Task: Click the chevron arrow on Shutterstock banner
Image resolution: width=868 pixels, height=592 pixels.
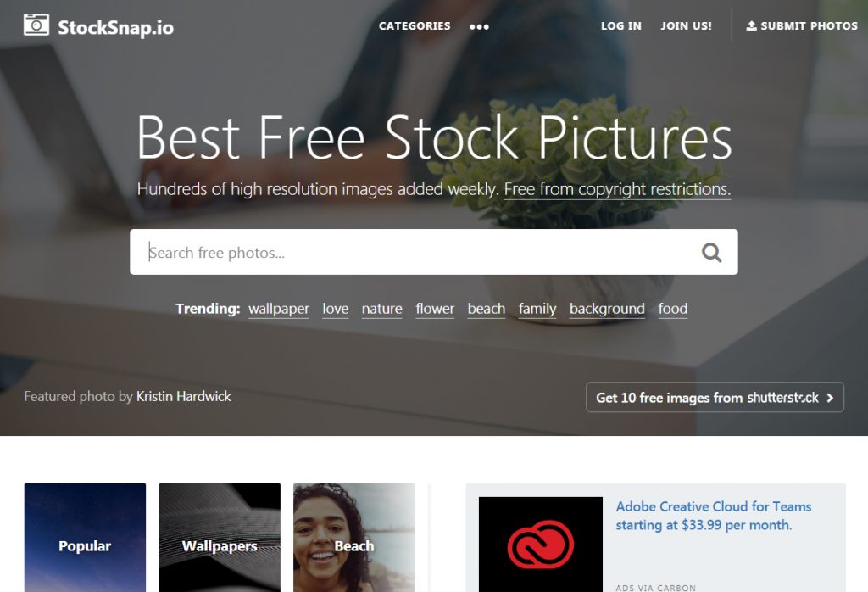Action: pyautogui.click(x=830, y=398)
